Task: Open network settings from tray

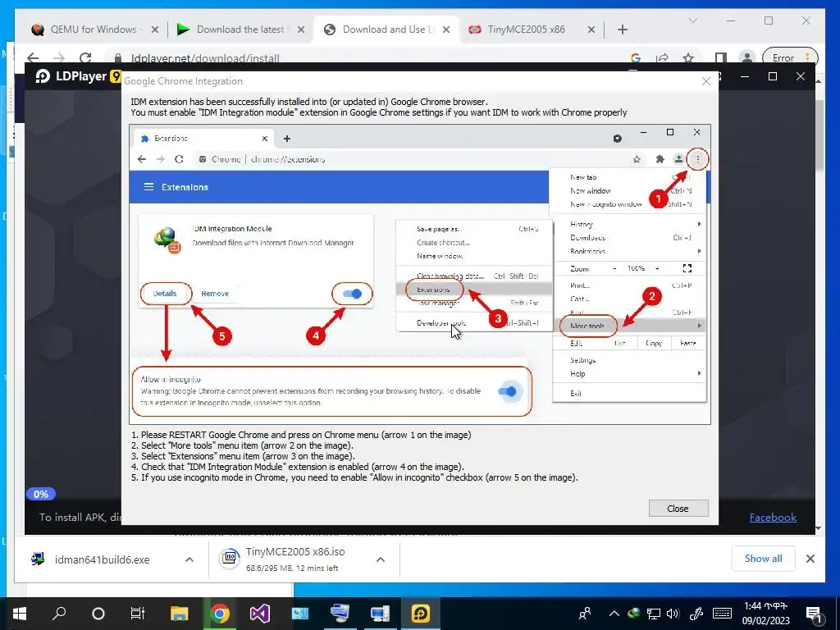Action: tap(653, 614)
